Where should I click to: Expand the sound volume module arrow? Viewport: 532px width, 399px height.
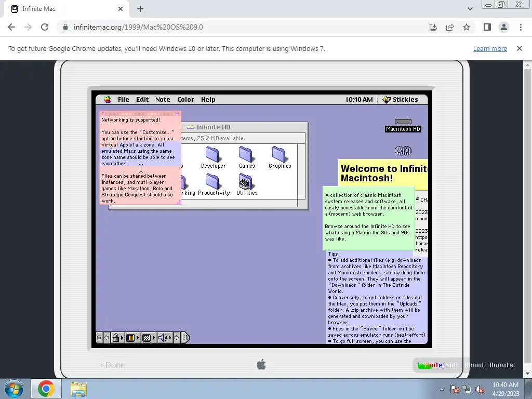click(x=170, y=338)
